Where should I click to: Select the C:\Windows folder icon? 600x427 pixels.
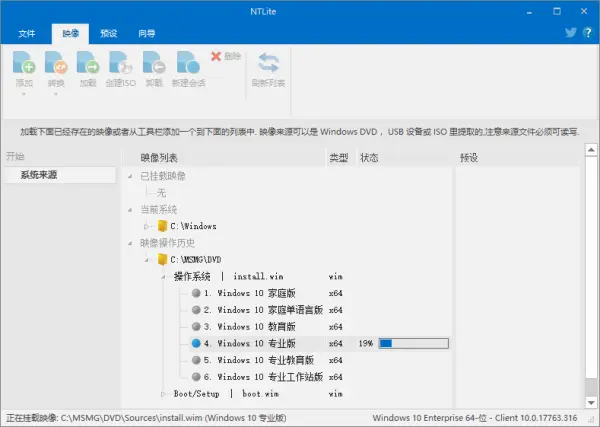click(x=162, y=226)
